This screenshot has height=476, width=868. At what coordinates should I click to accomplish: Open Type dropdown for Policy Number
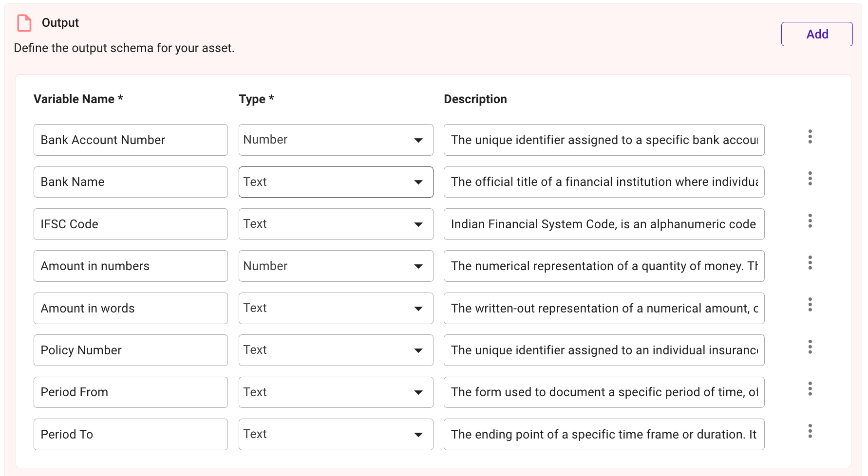336,350
